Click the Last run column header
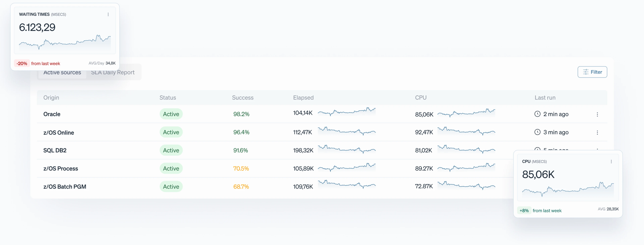 click(545, 98)
